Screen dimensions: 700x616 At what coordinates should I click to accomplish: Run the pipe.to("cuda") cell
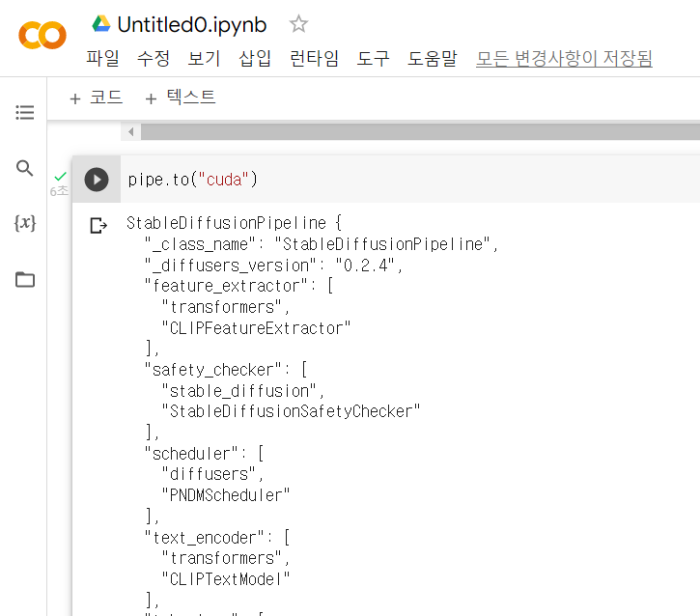[97, 180]
